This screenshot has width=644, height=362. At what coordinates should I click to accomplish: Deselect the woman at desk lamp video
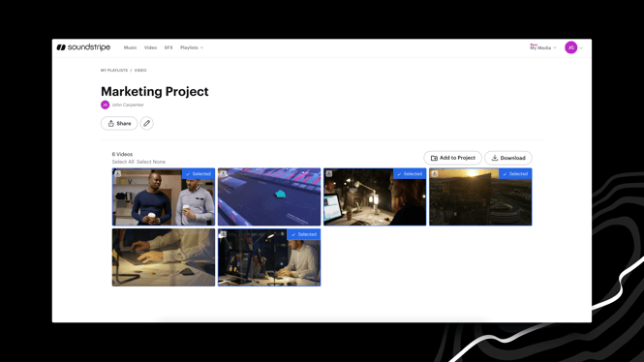[410, 173]
